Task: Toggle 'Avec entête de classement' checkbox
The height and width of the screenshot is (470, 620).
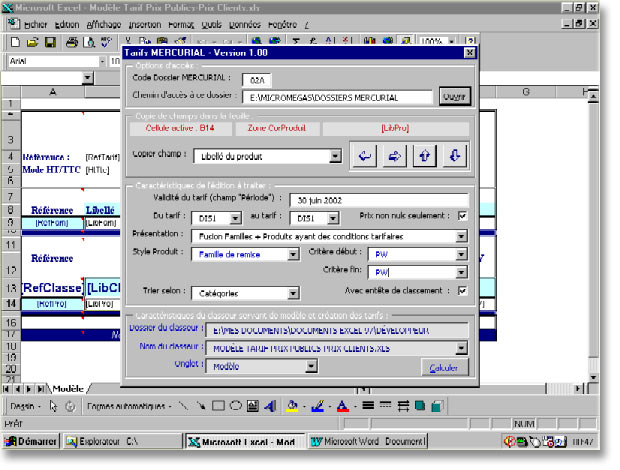Action: [x=462, y=291]
